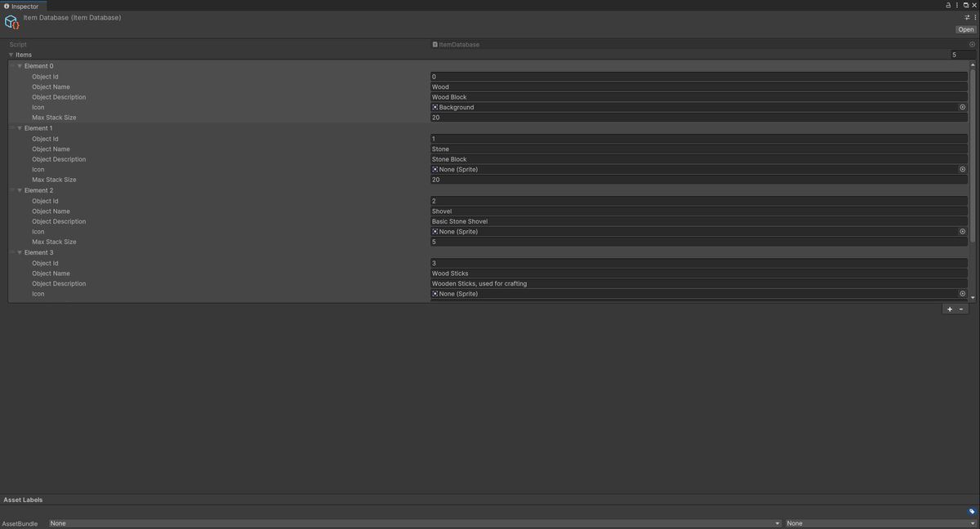Click the ItemDatabase script reference icon

434,45
